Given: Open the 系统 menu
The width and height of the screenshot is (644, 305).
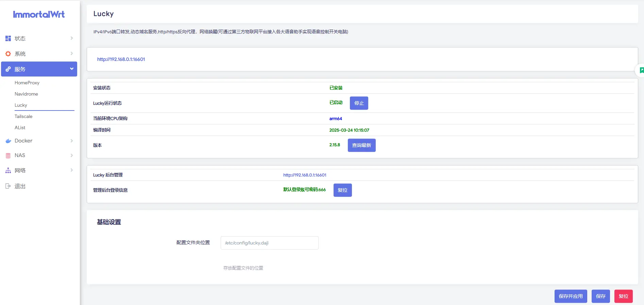Looking at the screenshot, I should coord(39,54).
